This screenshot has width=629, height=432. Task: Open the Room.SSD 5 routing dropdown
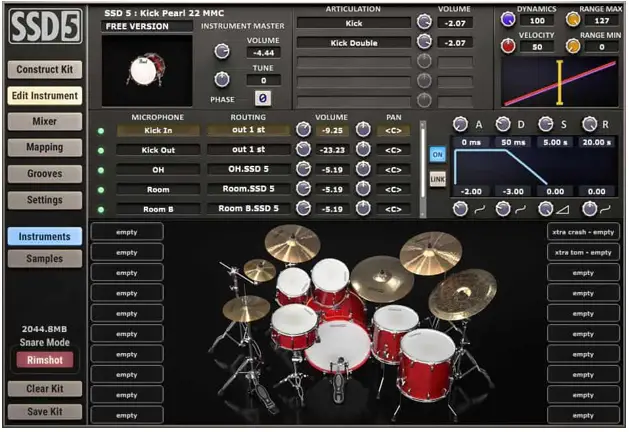click(x=248, y=189)
